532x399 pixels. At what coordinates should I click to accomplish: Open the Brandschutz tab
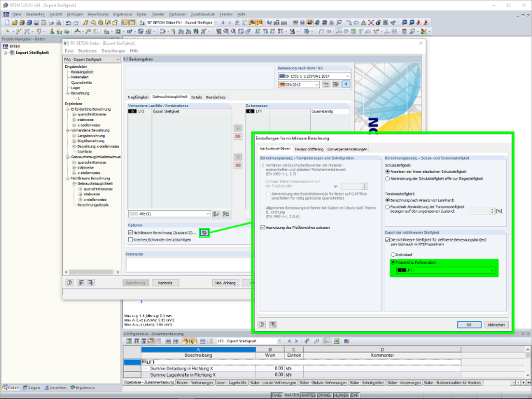pos(216,97)
